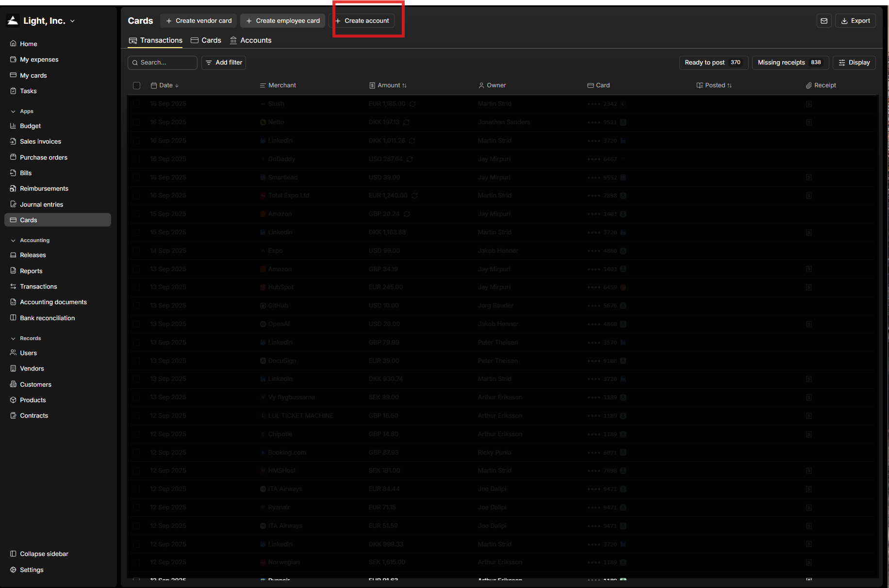Image resolution: width=889 pixels, height=588 pixels.
Task: Open the Add filter menu
Action: tap(224, 63)
